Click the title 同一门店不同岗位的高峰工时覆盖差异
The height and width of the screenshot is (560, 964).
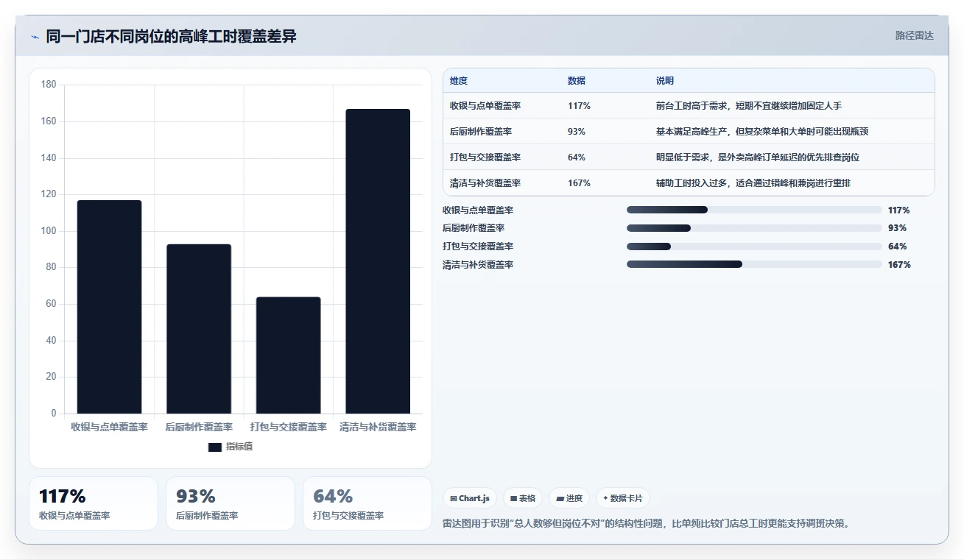(172, 36)
